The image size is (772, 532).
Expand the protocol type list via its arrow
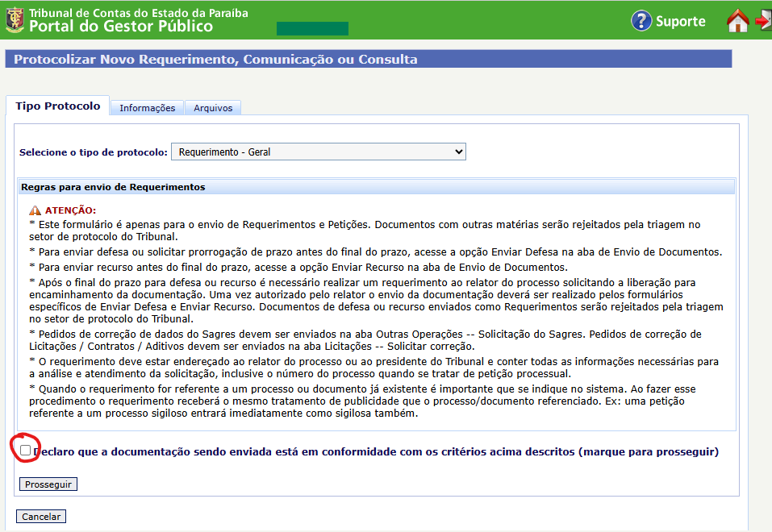point(458,152)
